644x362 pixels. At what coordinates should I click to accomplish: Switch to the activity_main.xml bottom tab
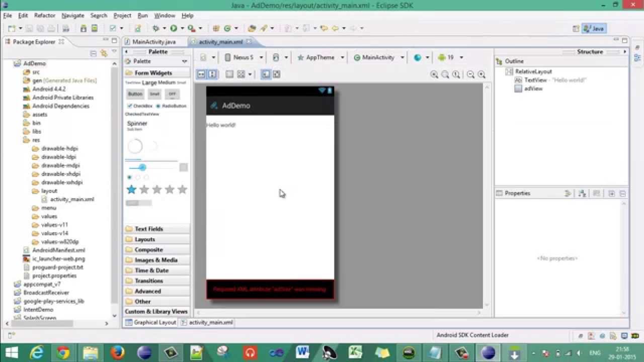(207, 322)
